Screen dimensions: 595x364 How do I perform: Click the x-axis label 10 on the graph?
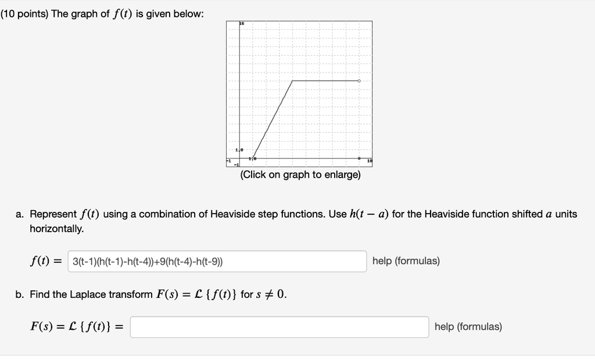click(370, 160)
